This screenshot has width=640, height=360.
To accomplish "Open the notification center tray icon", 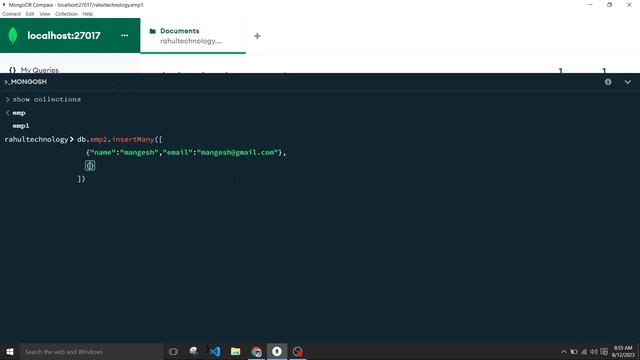I will pyautogui.click(x=604, y=352).
